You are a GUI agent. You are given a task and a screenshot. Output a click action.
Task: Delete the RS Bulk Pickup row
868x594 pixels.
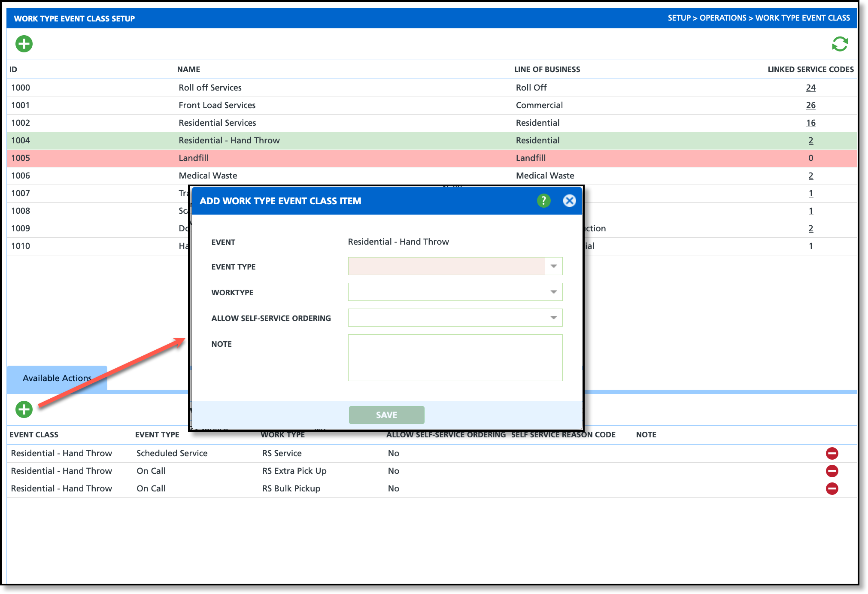coord(832,488)
